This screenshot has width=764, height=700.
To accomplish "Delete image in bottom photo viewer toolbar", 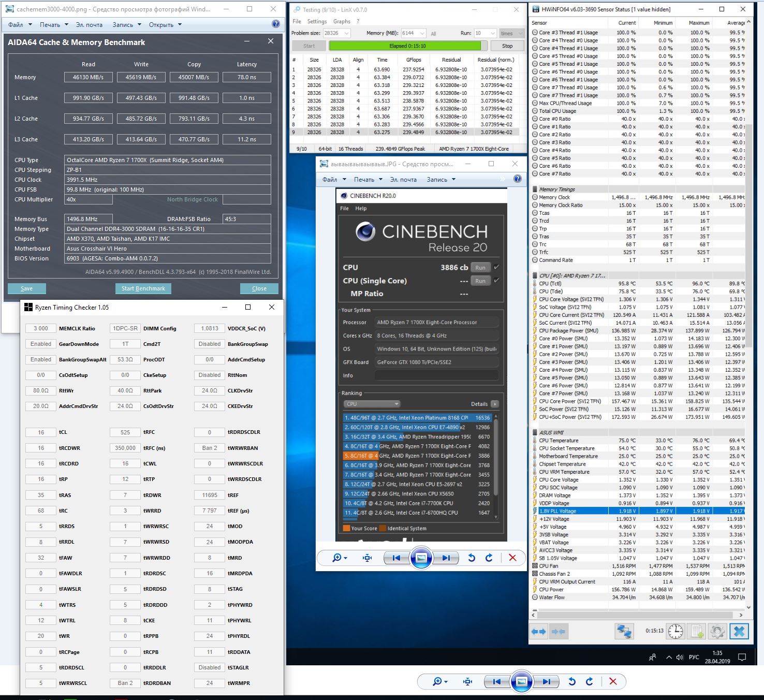I will tap(613, 681).
